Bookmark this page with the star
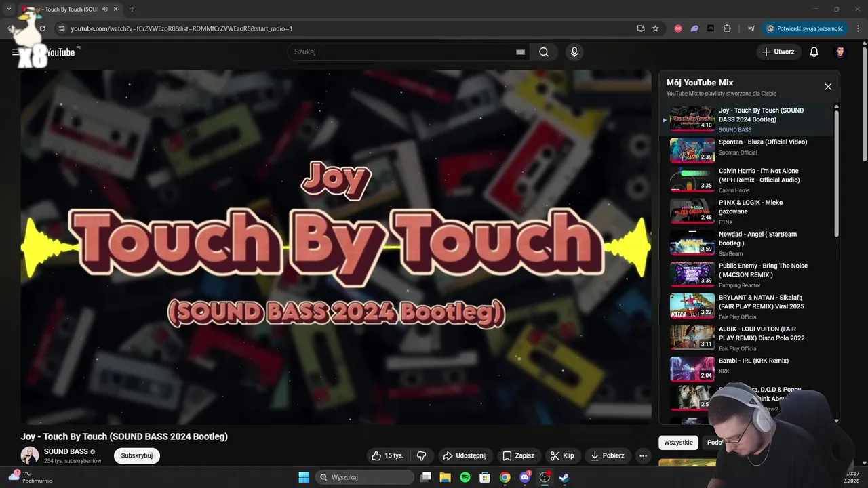The width and height of the screenshot is (868, 488). [656, 28]
